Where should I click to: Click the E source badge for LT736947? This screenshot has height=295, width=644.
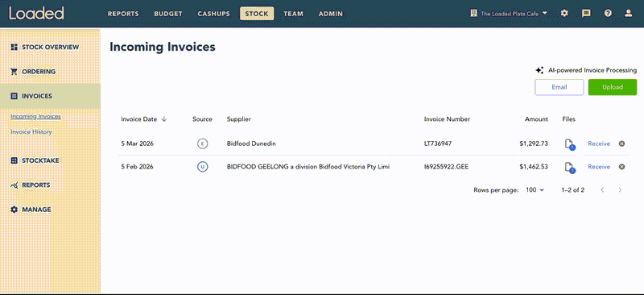pyautogui.click(x=202, y=143)
